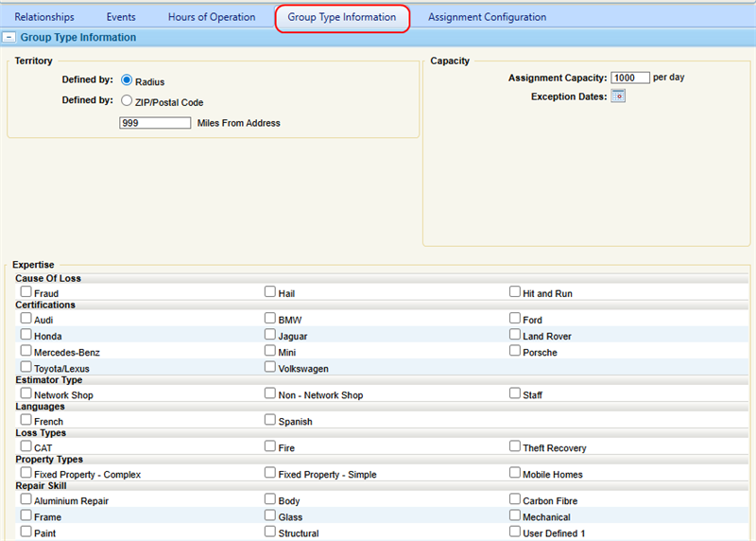This screenshot has height=541, width=756.
Task: Switch to the Events tab
Action: 121,17
